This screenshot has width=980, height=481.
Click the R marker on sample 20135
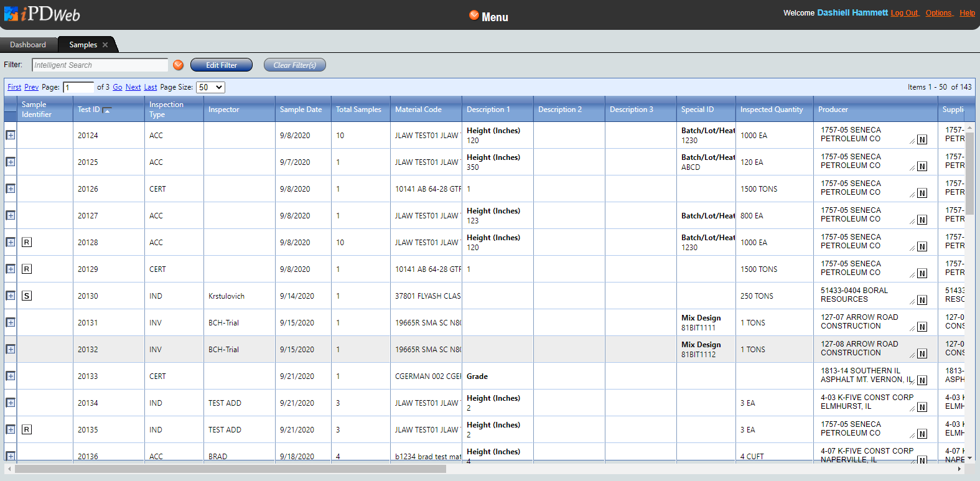tap(27, 429)
